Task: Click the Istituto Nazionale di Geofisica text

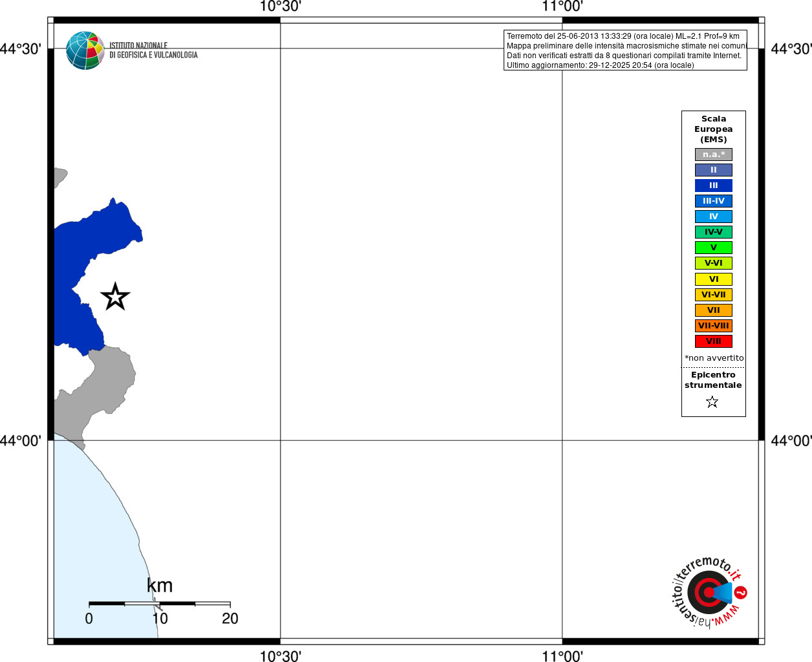Action: [153, 50]
